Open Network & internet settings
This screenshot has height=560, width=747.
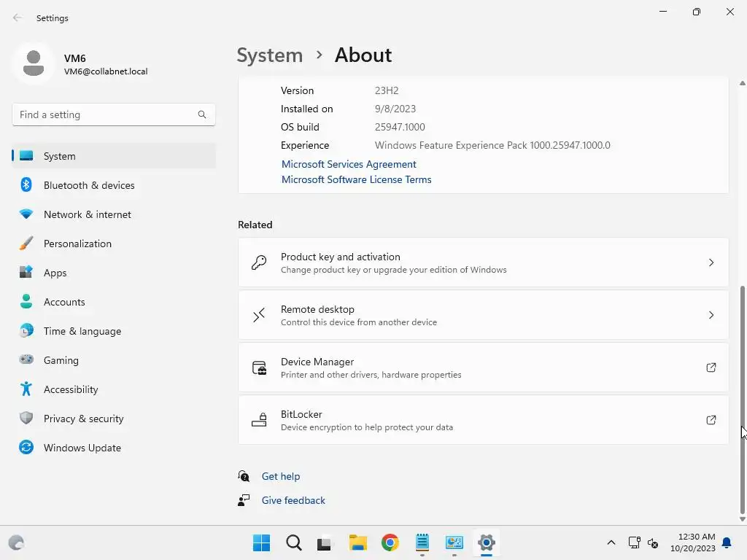pyautogui.click(x=114, y=214)
